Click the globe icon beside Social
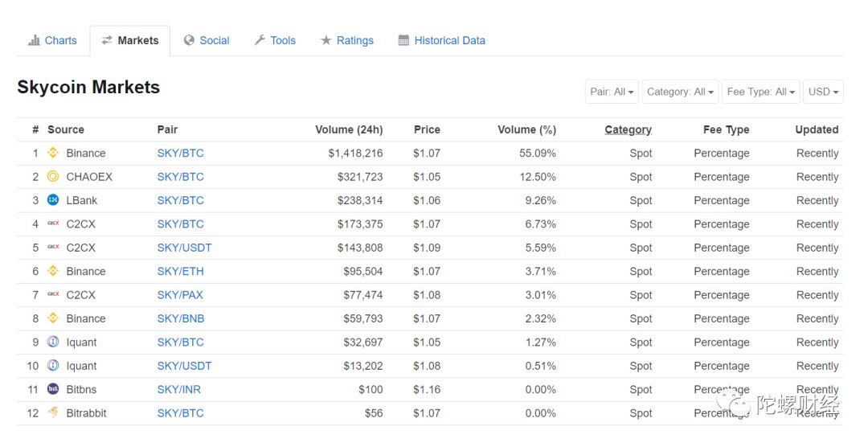868x443 pixels. pyautogui.click(x=189, y=40)
